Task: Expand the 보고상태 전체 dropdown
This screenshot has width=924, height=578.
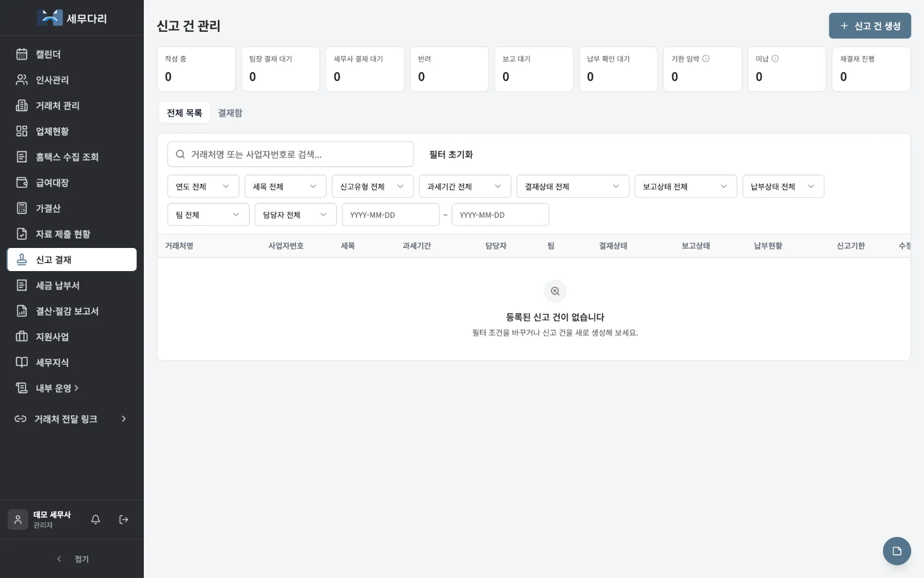Action: point(685,186)
